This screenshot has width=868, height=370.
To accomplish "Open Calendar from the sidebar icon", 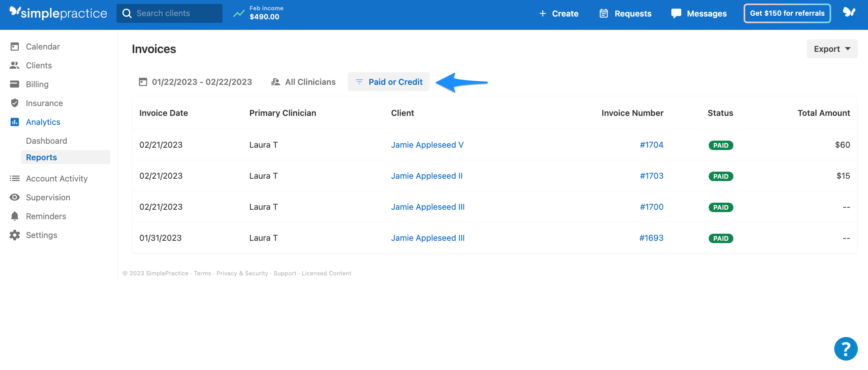I will click(15, 46).
